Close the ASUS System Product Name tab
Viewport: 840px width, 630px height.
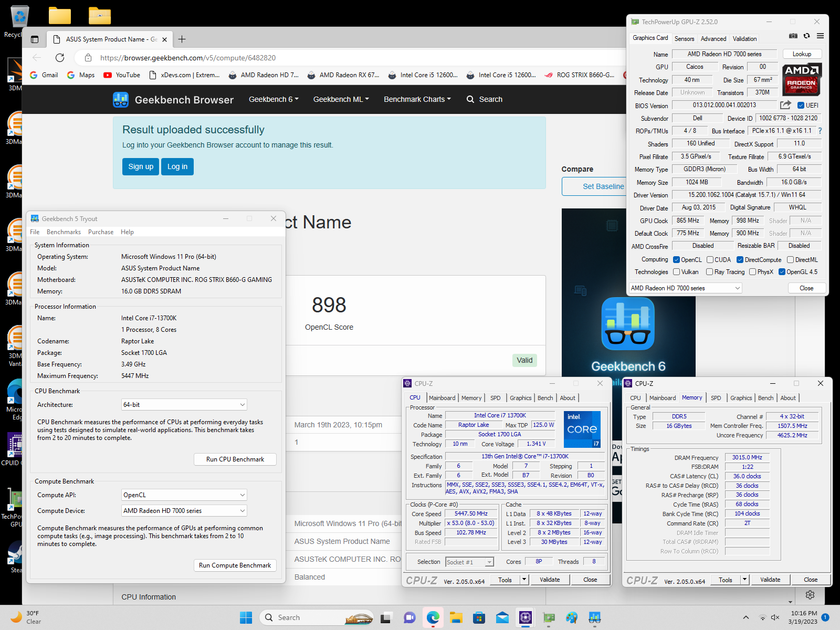pyautogui.click(x=164, y=39)
